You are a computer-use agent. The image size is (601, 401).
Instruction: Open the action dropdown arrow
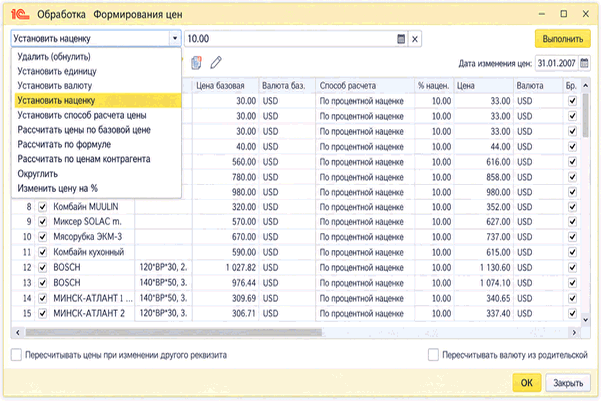point(175,38)
